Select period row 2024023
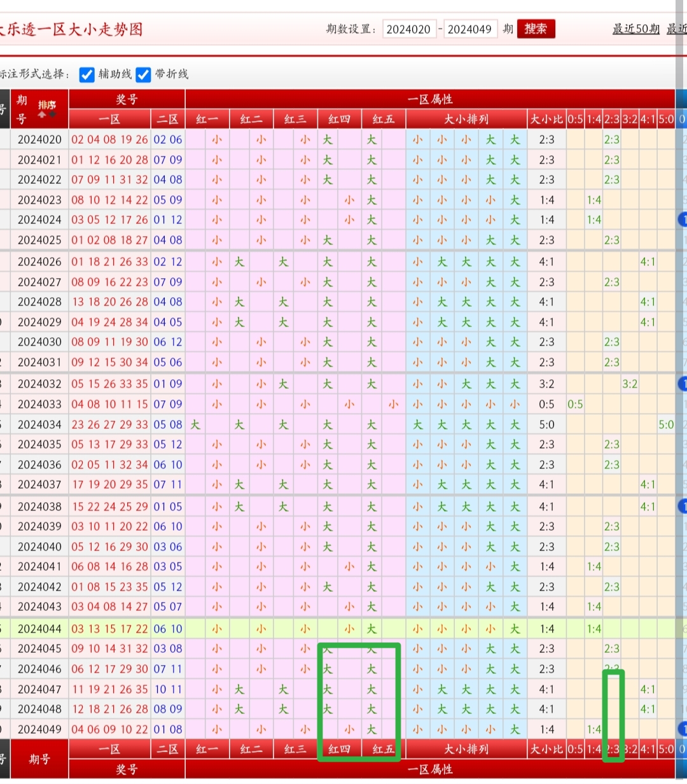This screenshot has height=784, width=687. pos(39,200)
